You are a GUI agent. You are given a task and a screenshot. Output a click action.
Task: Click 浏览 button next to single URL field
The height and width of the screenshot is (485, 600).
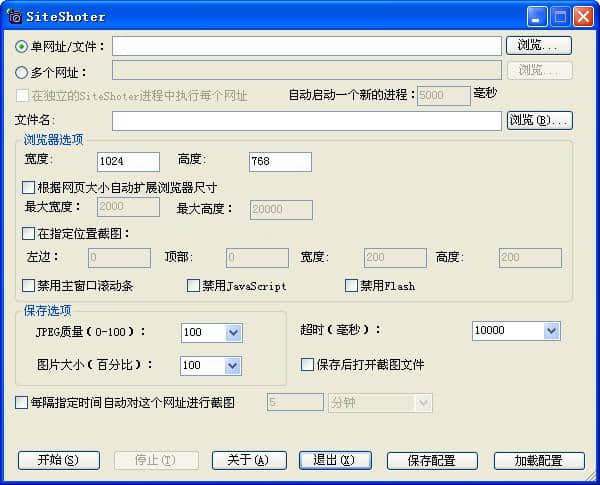pos(540,46)
